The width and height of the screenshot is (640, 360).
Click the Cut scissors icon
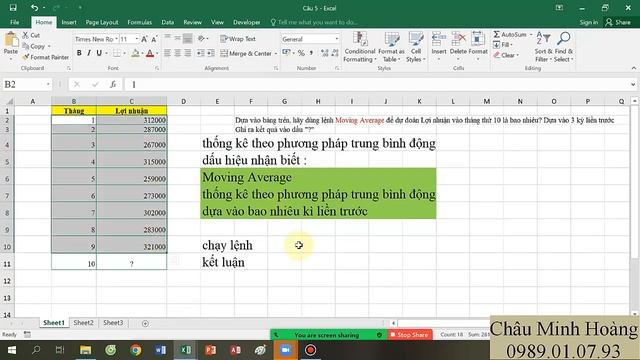(x=26, y=35)
